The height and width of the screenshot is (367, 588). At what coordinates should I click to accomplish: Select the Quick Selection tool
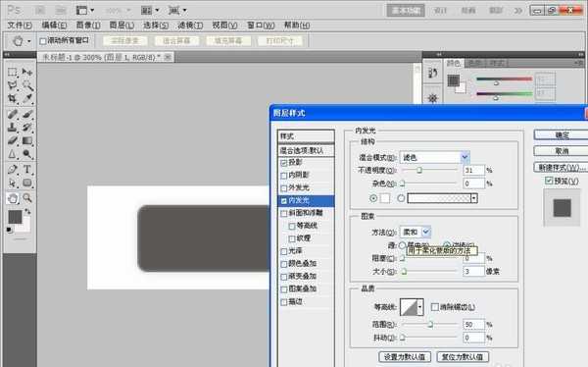point(27,85)
